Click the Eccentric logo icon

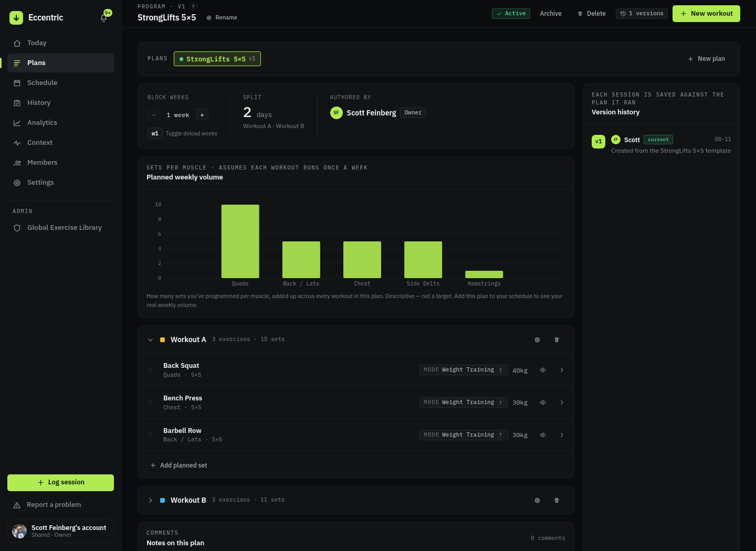[16, 18]
